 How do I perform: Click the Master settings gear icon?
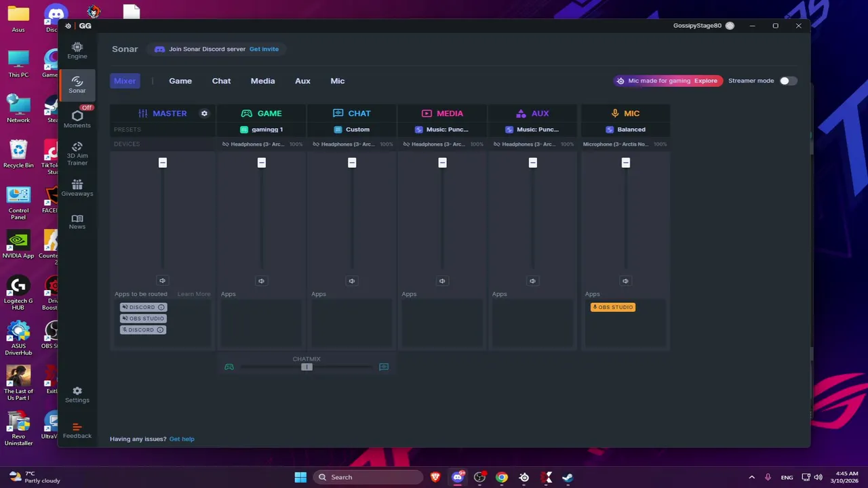[204, 113]
